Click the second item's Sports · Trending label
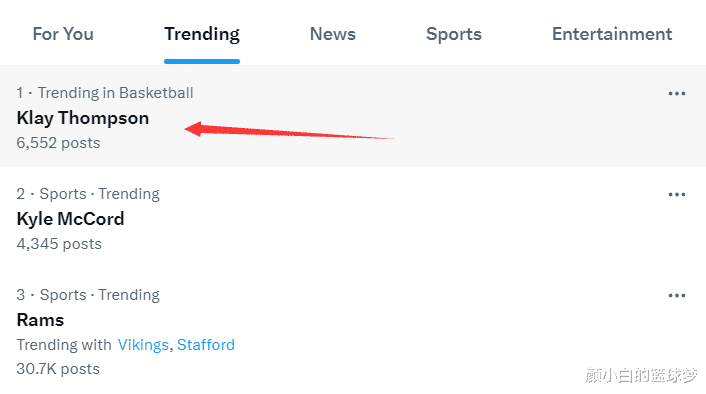Image resolution: width=706 pixels, height=394 pixels. (100, 194)
